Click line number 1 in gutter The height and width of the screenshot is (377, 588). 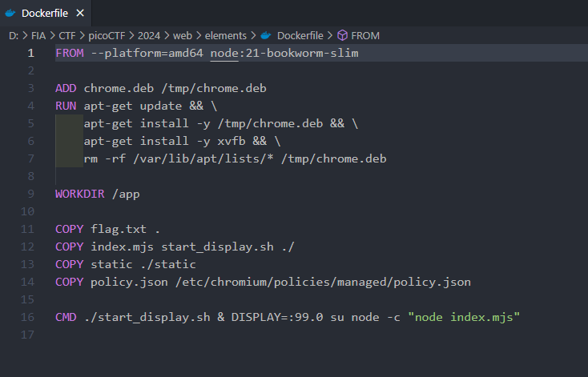coord(30,53)
